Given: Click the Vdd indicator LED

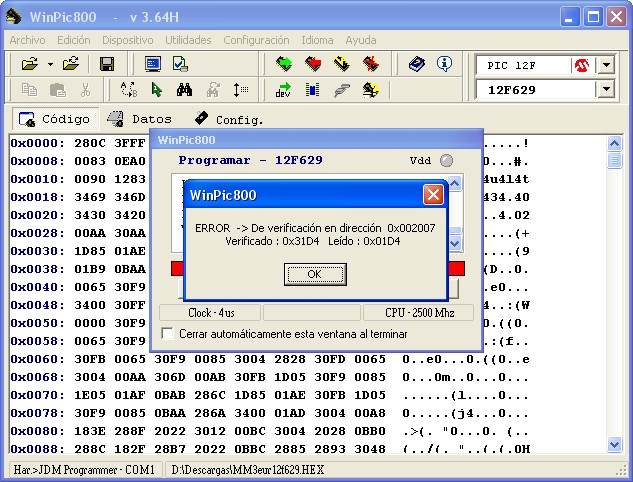Looking at the screenshot, I should point(446,160).
